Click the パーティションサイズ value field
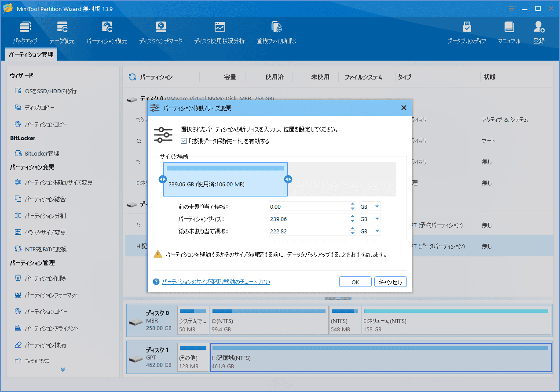Image resolution: width=560 pixels, height=392 pixels. point(309,219)
